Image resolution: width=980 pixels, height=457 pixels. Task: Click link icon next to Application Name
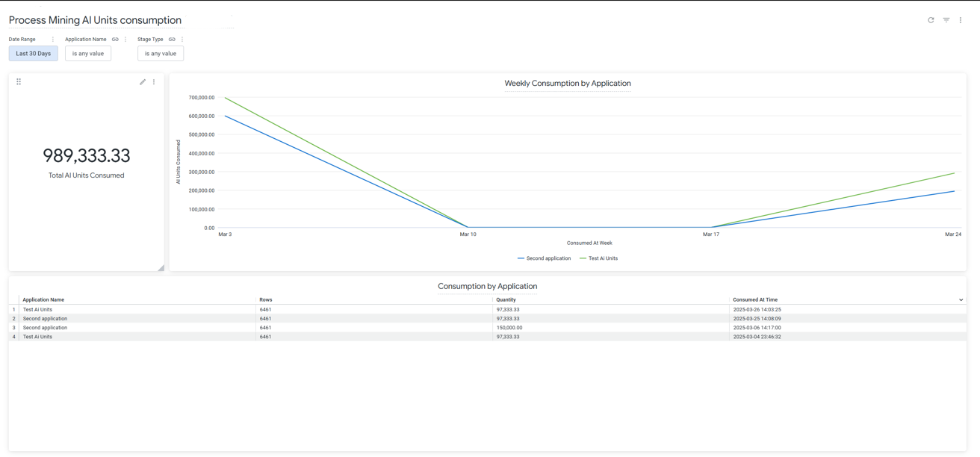pyautogui.click(x=115, y=40)
